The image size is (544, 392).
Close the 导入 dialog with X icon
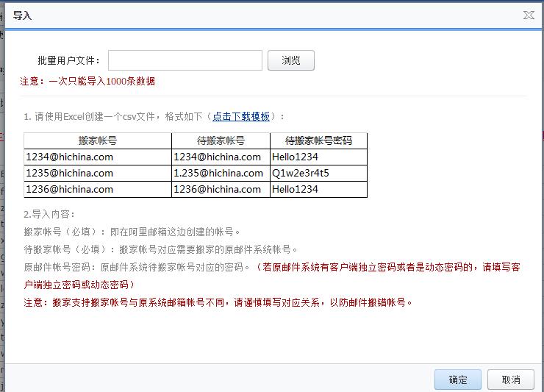coord(529,15)
